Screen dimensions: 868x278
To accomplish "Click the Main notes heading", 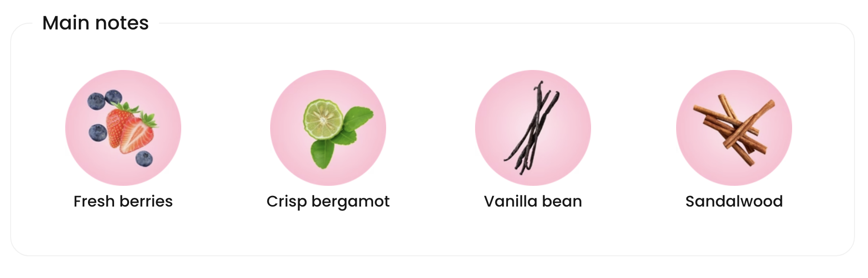I will (96, 23).
